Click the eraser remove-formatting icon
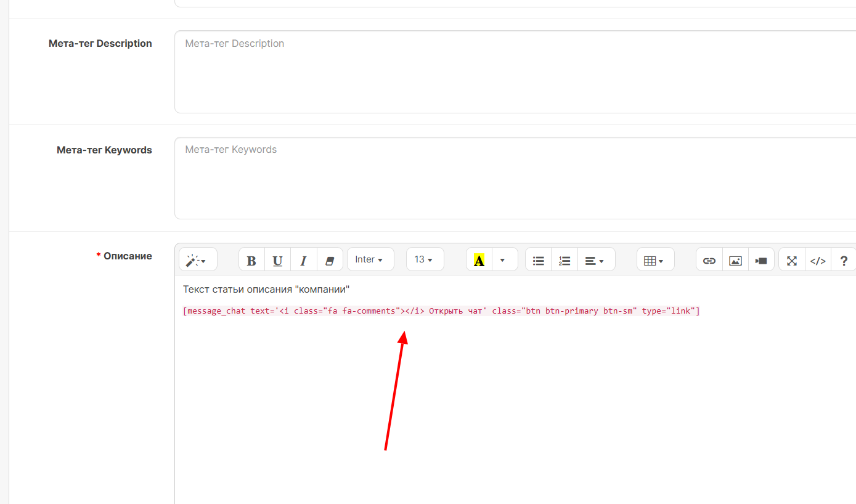The height and width of the screenshot is (504, 856). [x=329, y=260]
